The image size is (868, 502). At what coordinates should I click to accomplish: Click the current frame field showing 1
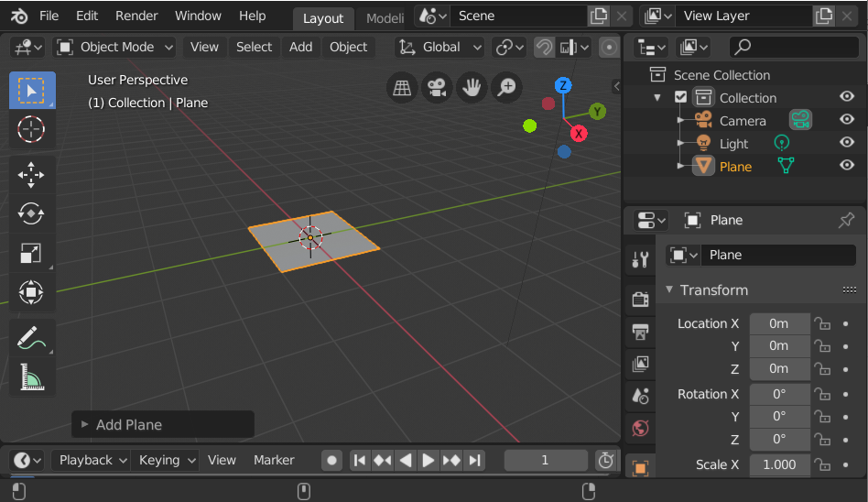546,461
